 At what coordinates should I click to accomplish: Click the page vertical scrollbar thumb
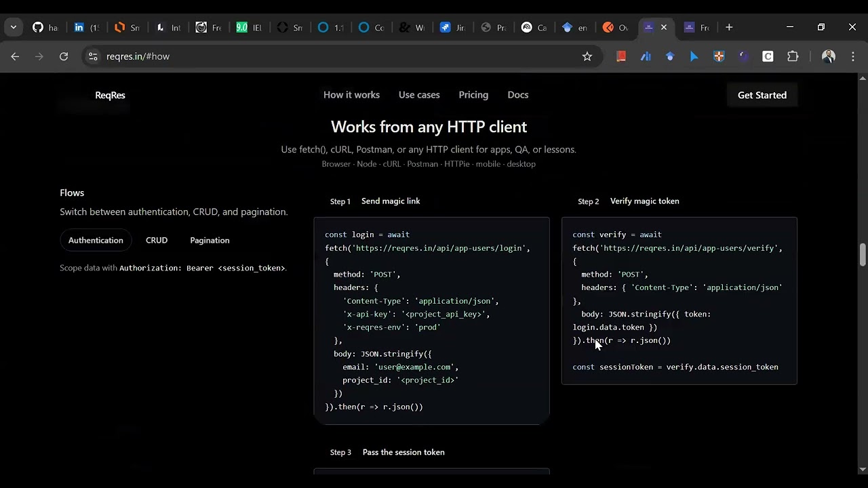(863, 255)
